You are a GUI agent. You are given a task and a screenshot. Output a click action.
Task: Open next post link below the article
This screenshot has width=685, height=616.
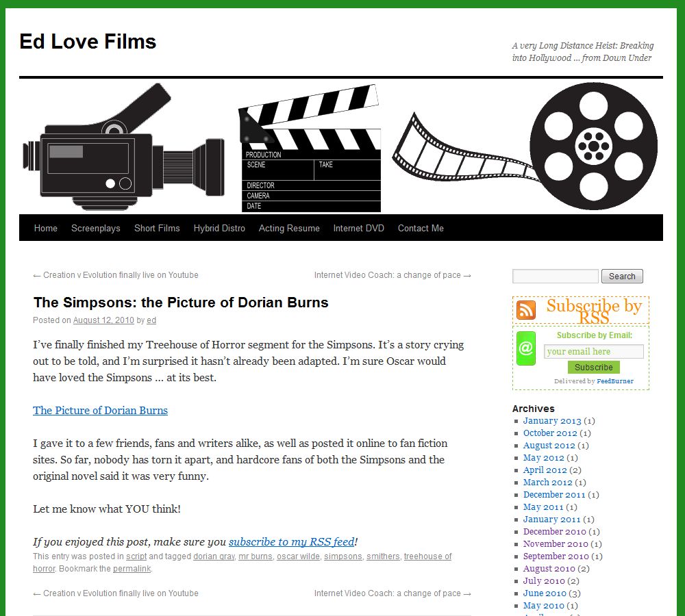click(x=393, y=593)
